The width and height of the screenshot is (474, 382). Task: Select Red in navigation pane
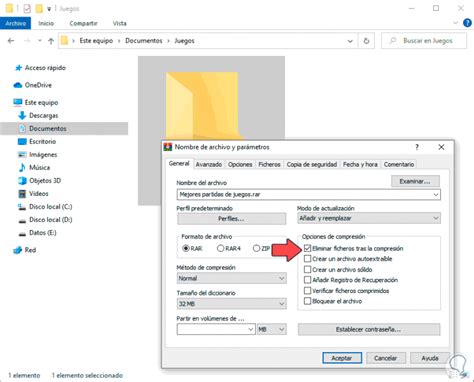pyautogui.click(x=24, y=250)
